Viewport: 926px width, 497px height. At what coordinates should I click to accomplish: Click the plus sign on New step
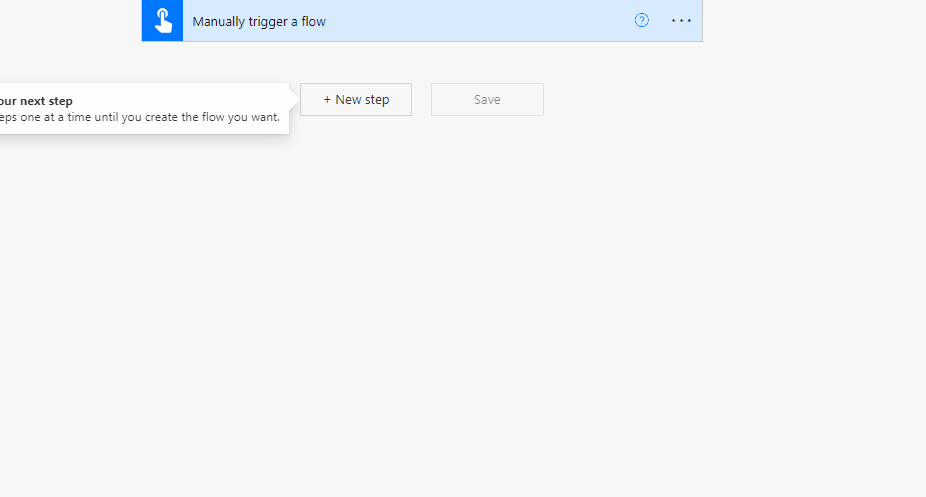327,100
